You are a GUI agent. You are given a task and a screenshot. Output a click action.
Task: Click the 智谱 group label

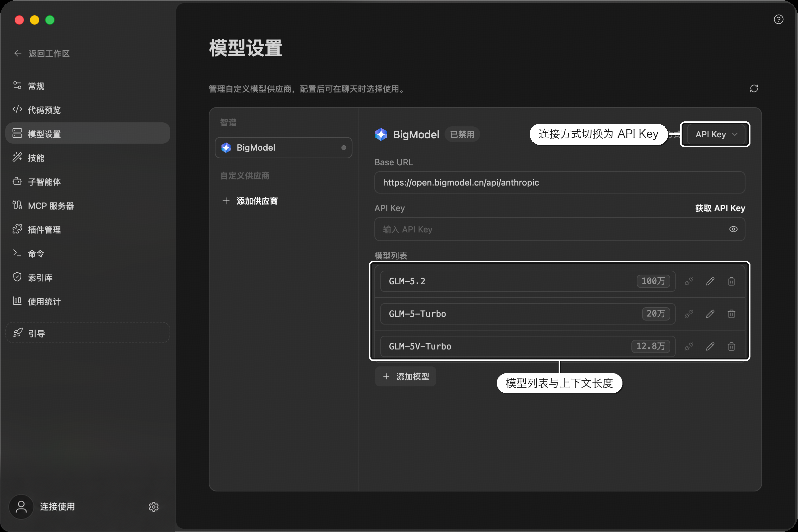pos(228,122)
